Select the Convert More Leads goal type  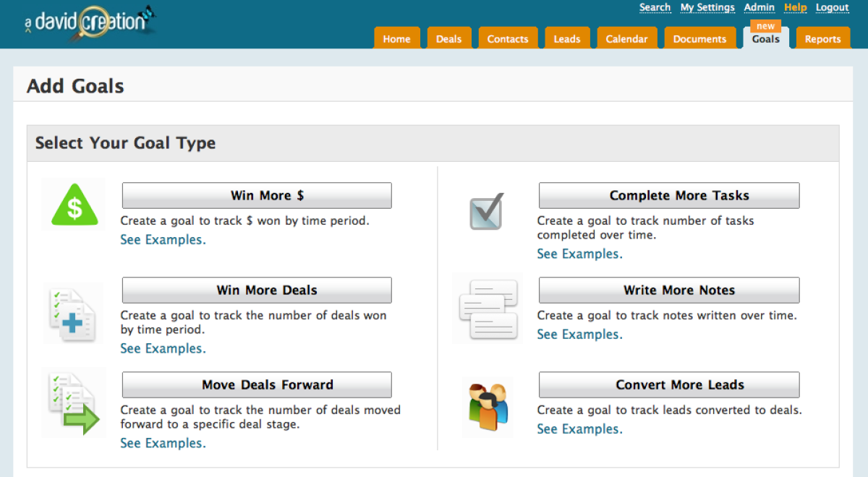(668, 384)
